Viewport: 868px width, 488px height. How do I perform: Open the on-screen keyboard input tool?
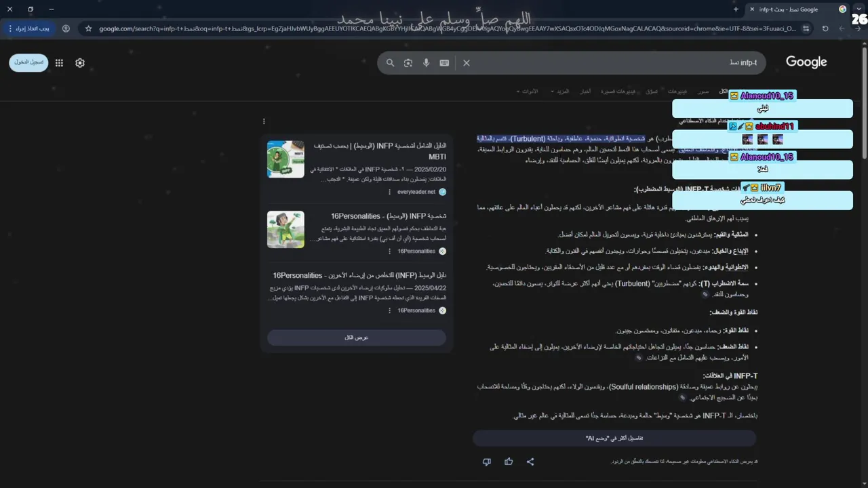[x=444, y=62]
